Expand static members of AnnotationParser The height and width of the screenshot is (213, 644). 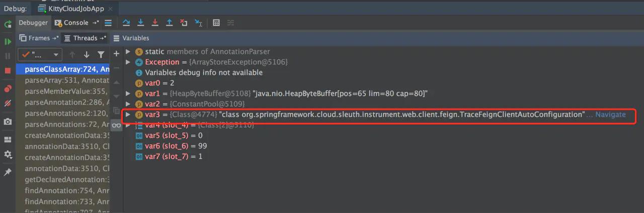point(128,51)
